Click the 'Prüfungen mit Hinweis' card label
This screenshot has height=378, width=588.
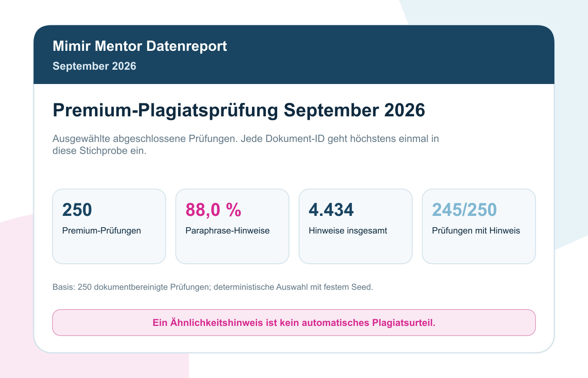[476, 231]
